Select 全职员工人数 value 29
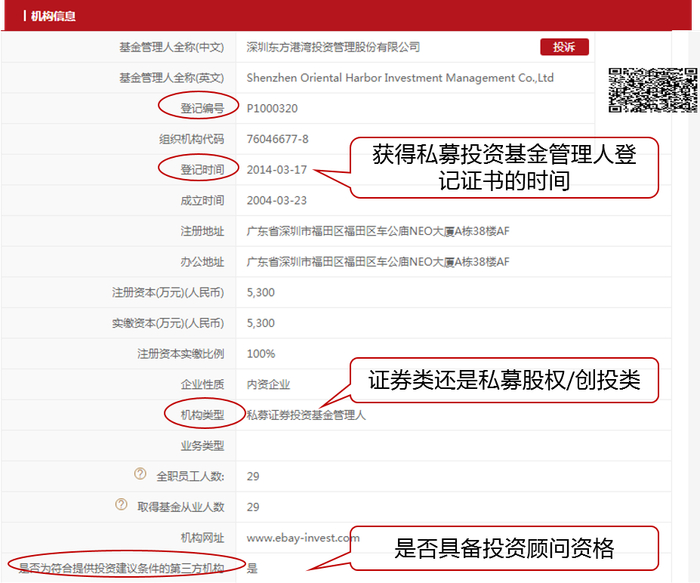Image resolution: width=700 pixels, height=583 pixels. coord(253,477)
